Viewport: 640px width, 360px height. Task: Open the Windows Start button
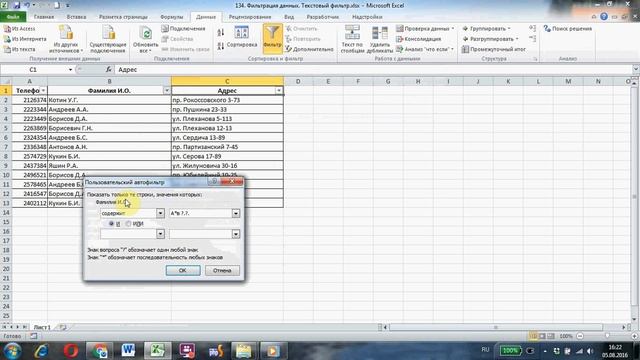(x=13, y=351)
